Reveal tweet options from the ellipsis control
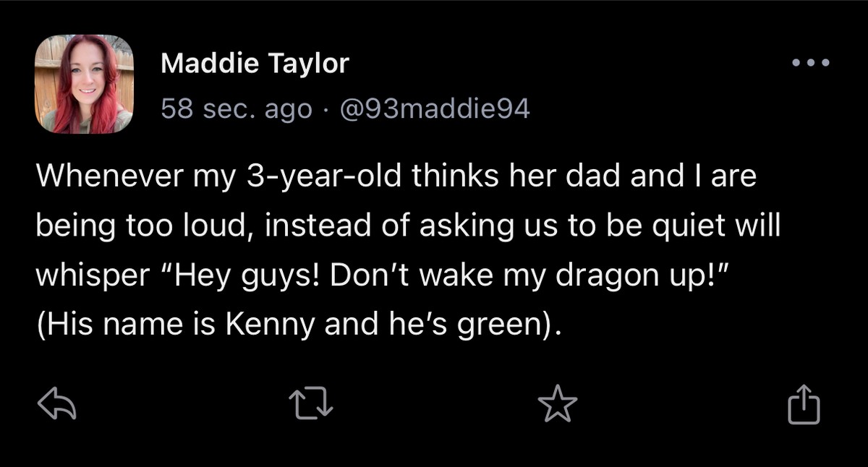Image resolution: width=868 pixels, height=467 pixels. [x=811, y=63]
